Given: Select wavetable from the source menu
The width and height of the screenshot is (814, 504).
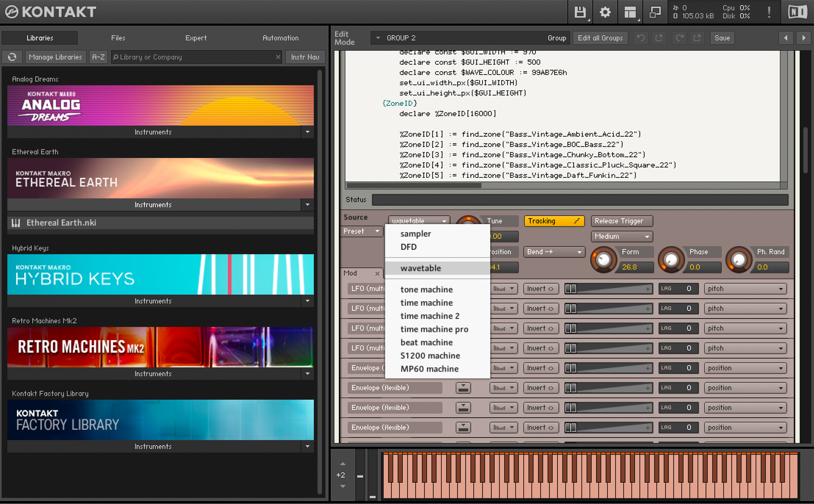Looking at the screenshot, I should tap(420, 268).
